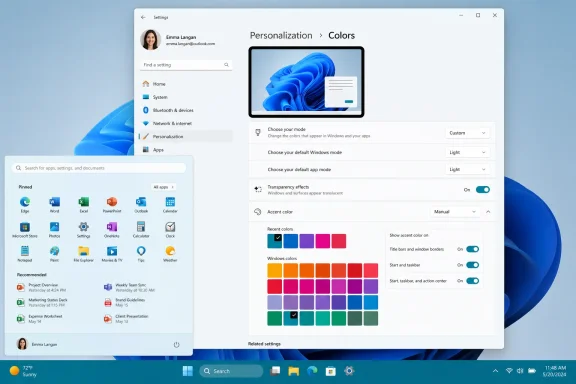The height and width of the screenshot is (384, 576).
Task: Open File Explorer from the taskbar
Action: (x=294, y=371)
